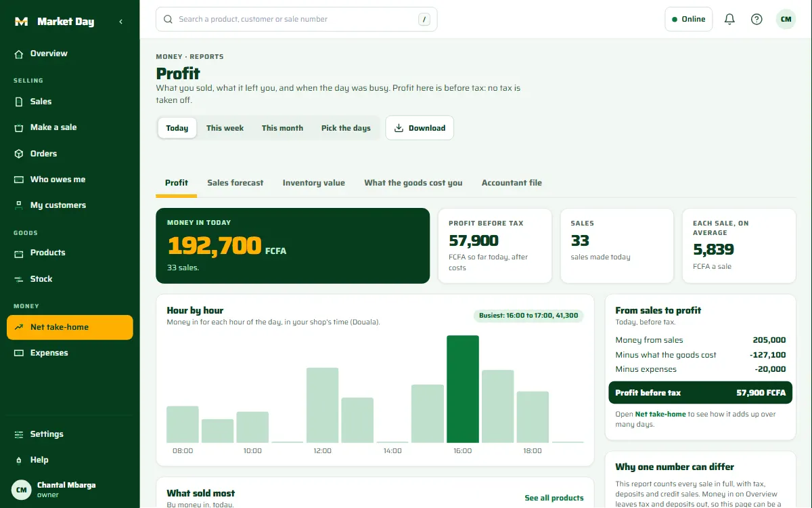Click Chantal Mbarga avatar in sidebar
This screenshot has height=508, width=812.
(22, 490)
